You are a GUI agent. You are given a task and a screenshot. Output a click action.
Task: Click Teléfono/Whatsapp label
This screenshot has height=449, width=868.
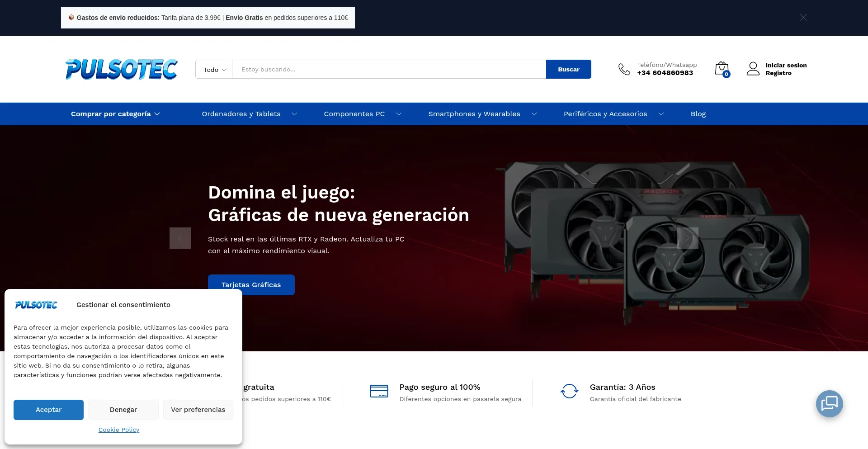pos(667,65)
